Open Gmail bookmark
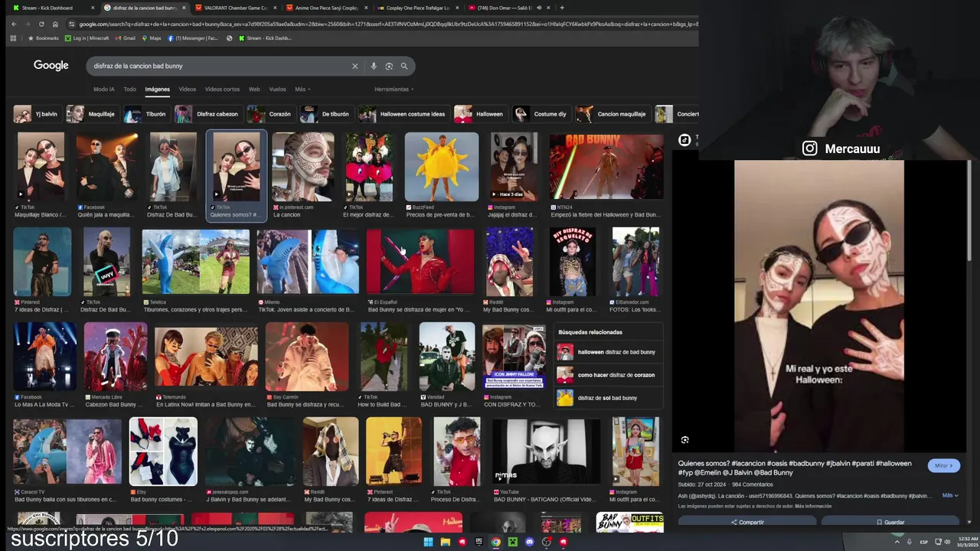The image size is (980, 551). click(126, 38)
